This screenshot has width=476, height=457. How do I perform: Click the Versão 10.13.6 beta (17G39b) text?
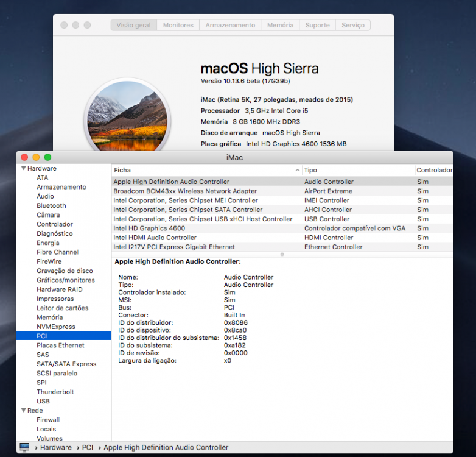pyautogui.click(x=245, y=81)
